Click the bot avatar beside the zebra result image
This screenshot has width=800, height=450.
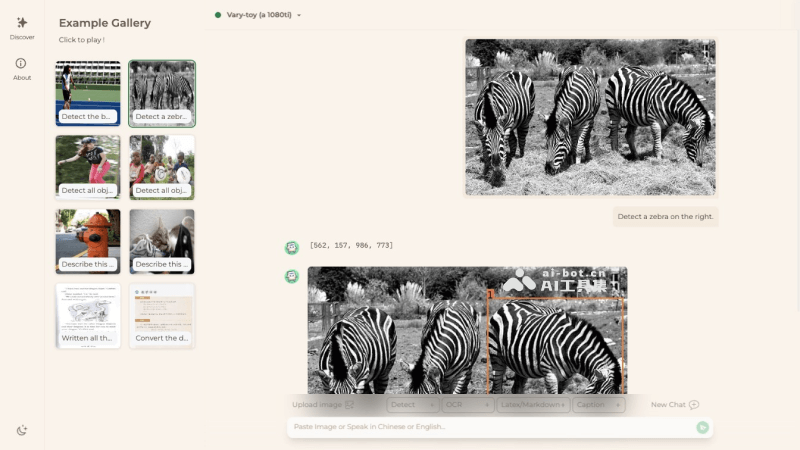pos(292,276)
